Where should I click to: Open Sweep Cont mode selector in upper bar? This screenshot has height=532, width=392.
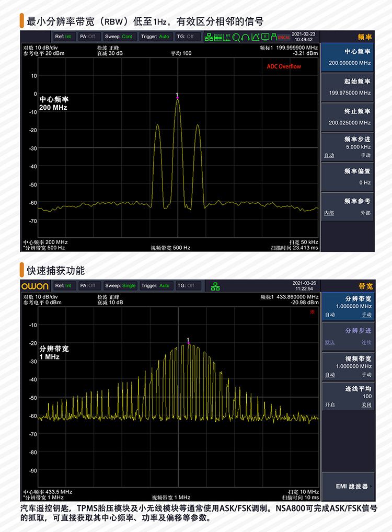(120, 37)
